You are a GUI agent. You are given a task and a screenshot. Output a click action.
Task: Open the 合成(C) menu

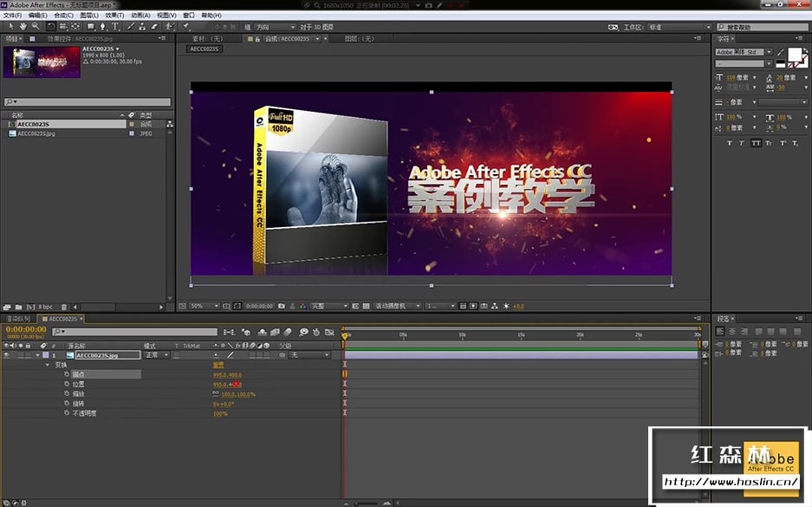click(64, 16)
